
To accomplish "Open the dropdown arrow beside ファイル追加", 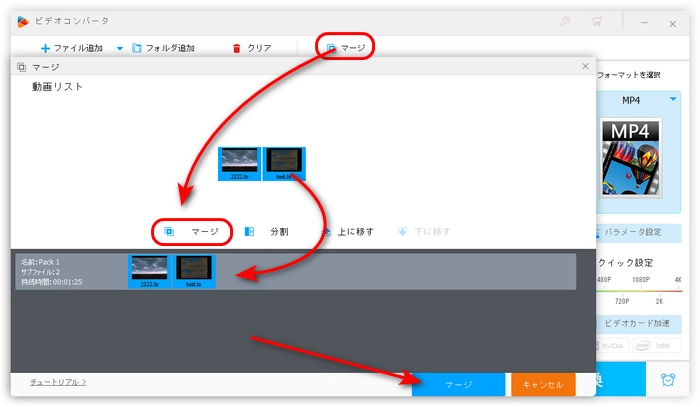I will 120,48.
